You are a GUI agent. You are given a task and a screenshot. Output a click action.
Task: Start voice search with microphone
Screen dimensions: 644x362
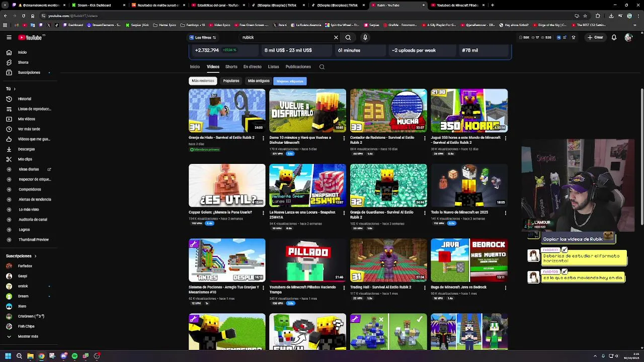(x=365, y=38)
